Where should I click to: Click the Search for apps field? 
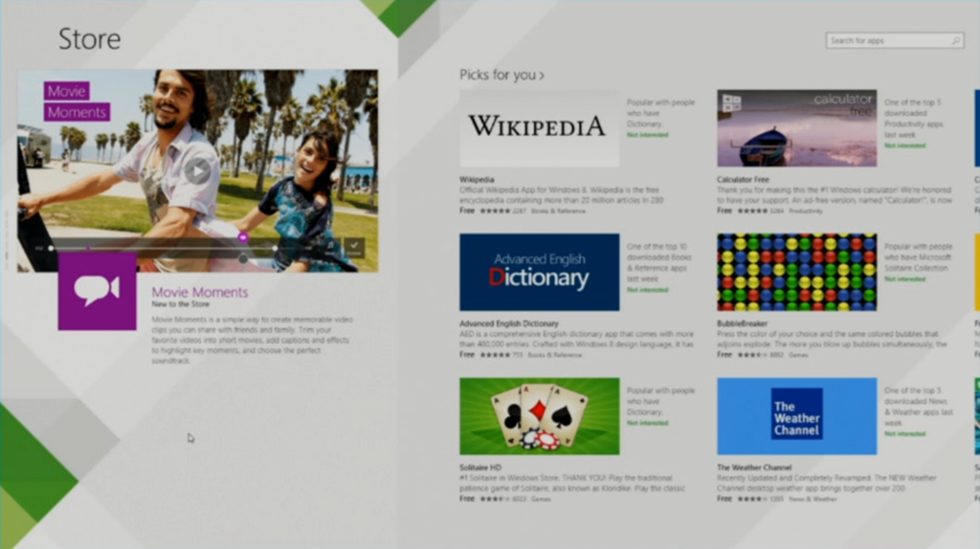[895, 40]
